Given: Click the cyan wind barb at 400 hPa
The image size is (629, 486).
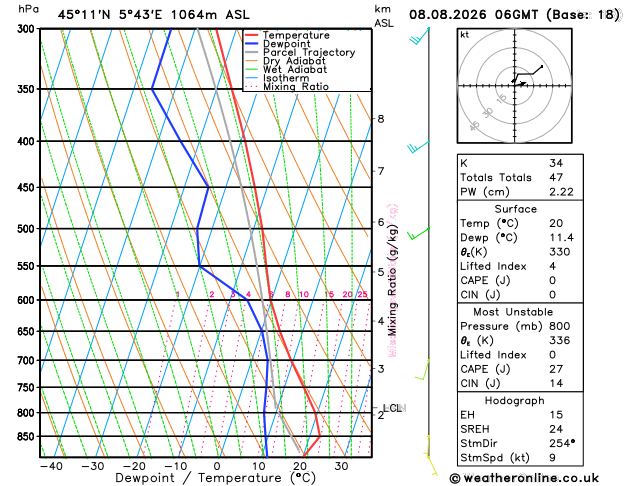Looking at the screenshot, I should (418, 147).
